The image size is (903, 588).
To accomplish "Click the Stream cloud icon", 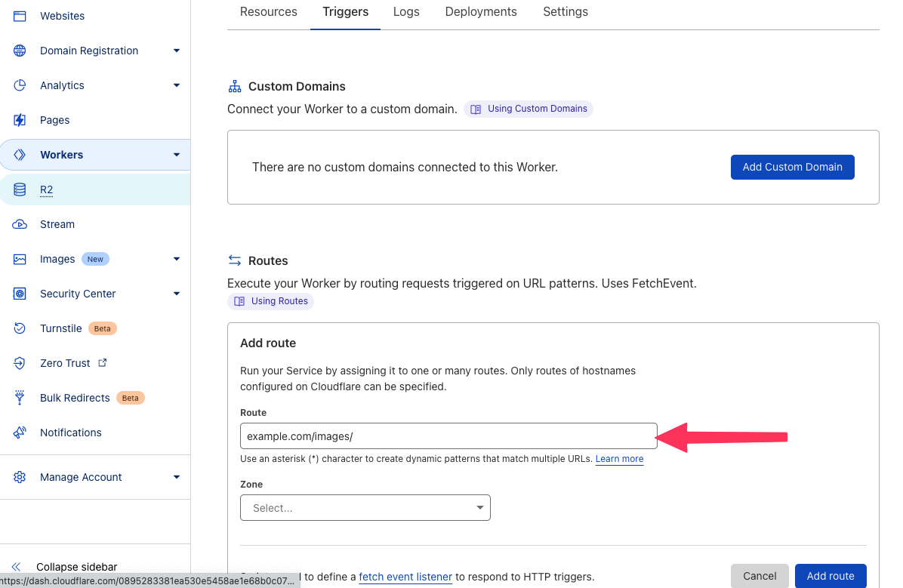I will [20, 224].
